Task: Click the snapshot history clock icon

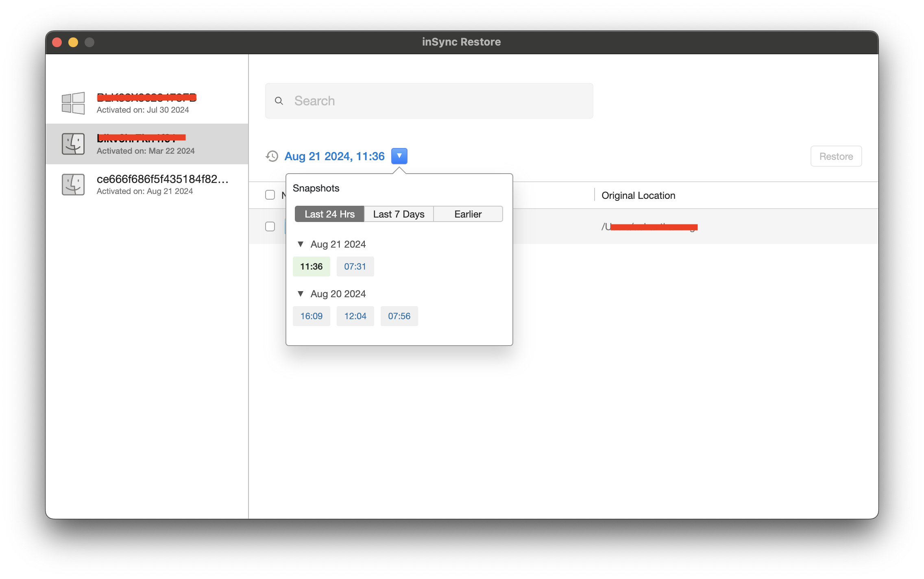Action: (x=272, y=156)
